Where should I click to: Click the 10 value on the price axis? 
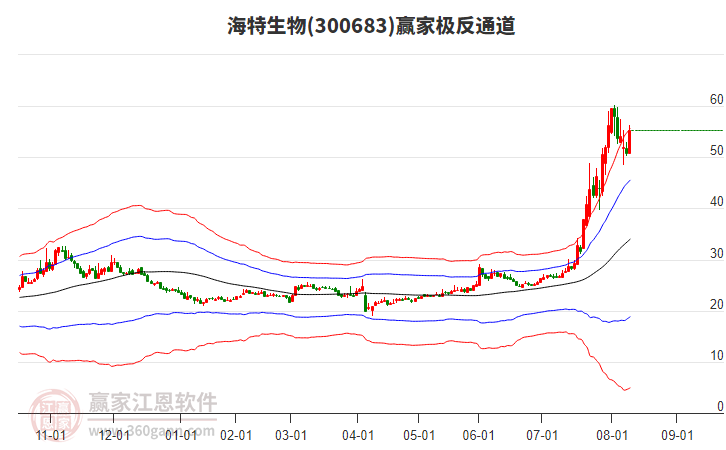coord(717,356)
